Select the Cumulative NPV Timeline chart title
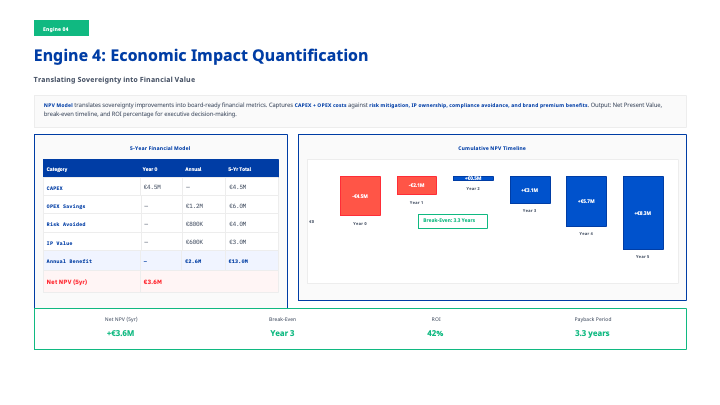 point(491,148)
